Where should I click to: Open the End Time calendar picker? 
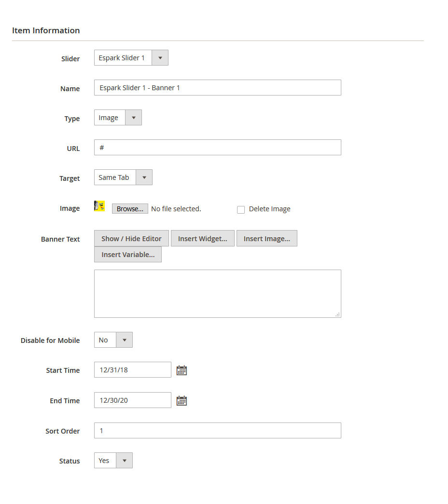(182, 401)
